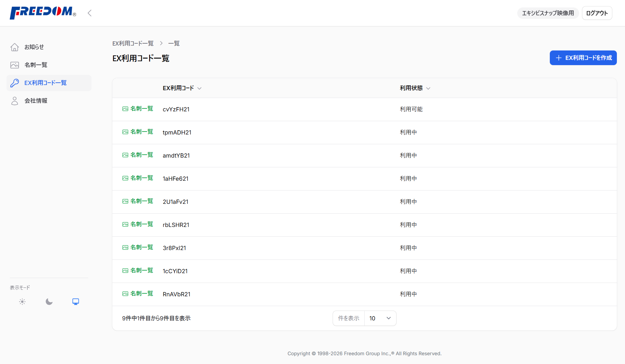Click the 一覧 breadcrumb item
This screenshot has height=364, width=625.
pyautogui.click(x=174, y=43)
